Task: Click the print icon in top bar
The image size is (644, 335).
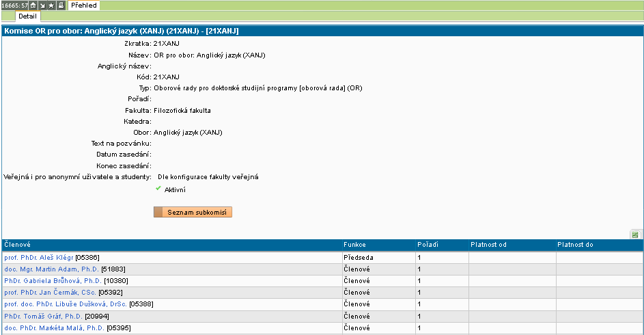Action: pyautogui.click(x=61, y=5)
